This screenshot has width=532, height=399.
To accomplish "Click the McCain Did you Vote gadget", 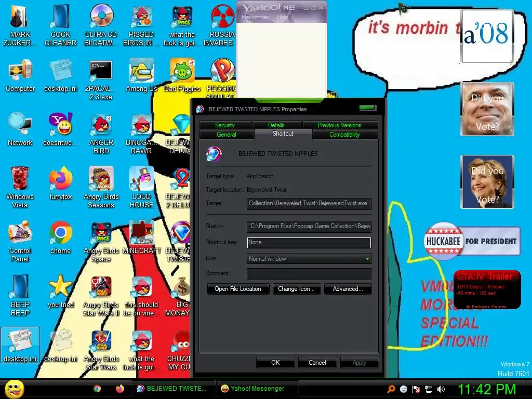I will (x=487, y=109).
